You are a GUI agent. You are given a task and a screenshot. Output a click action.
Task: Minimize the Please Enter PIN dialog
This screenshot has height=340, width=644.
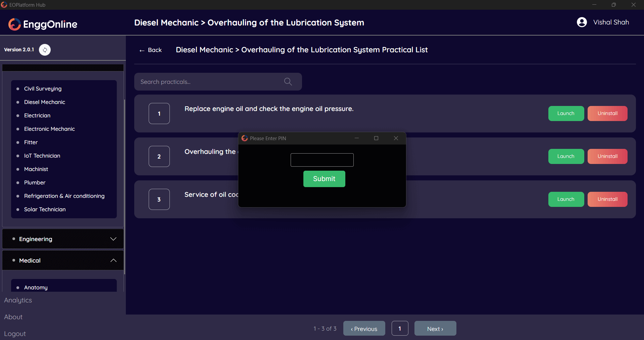[x=356, y=138]
